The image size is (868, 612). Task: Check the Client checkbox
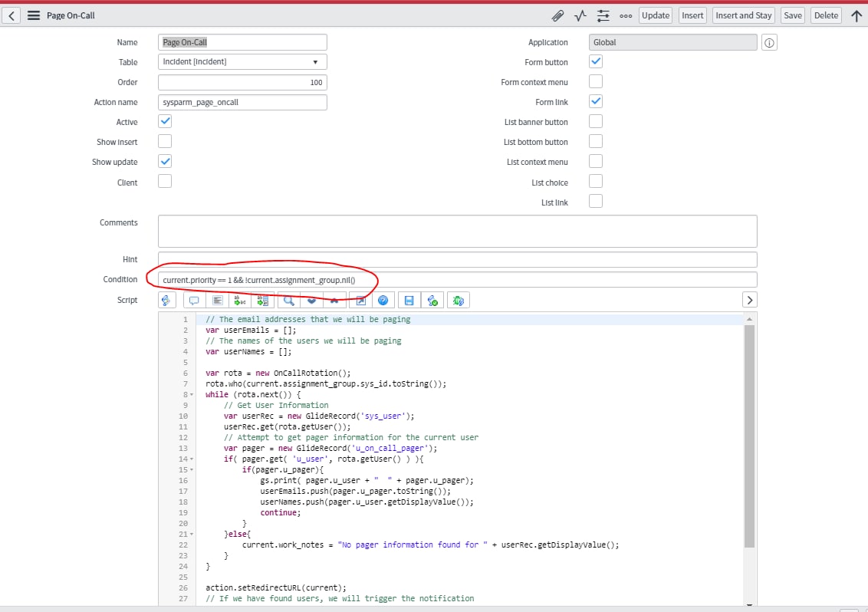(165, 182)
